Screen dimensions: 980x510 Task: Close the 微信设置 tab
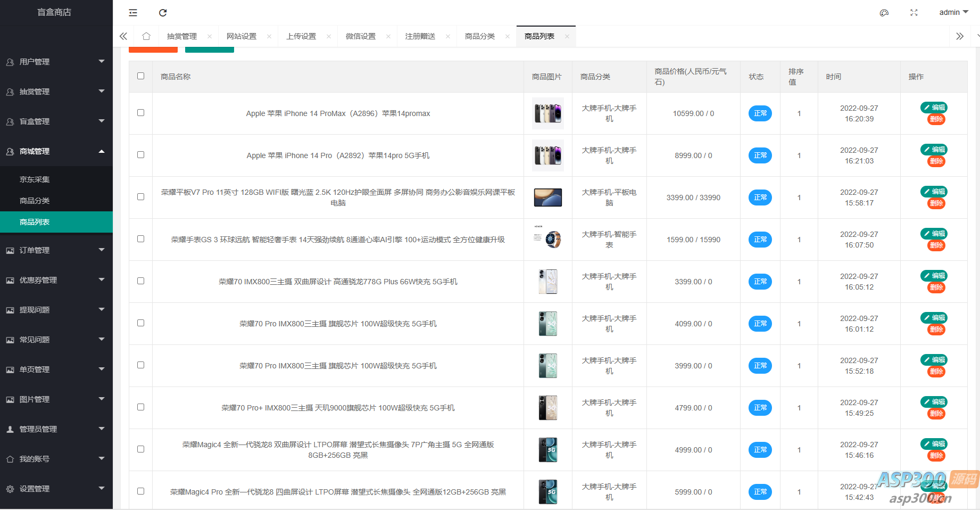click(388, 36)
